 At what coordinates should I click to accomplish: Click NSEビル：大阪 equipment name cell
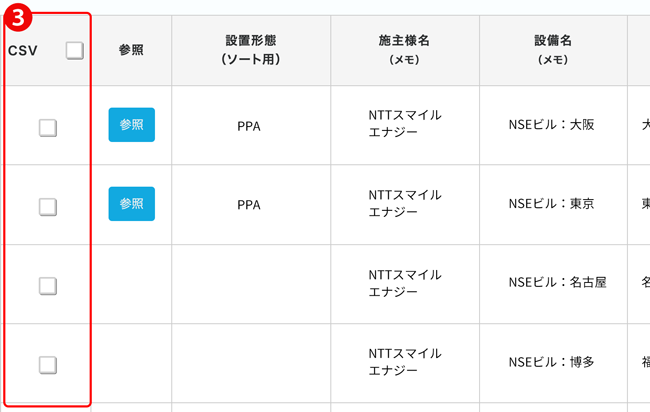click(x=552, y=124)
